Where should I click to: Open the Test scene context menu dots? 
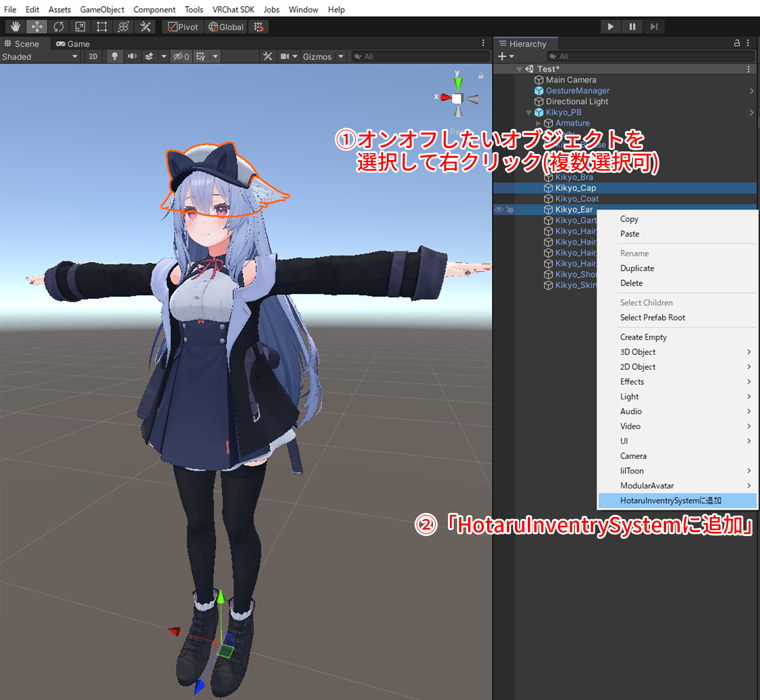click(x=749, y=69)
